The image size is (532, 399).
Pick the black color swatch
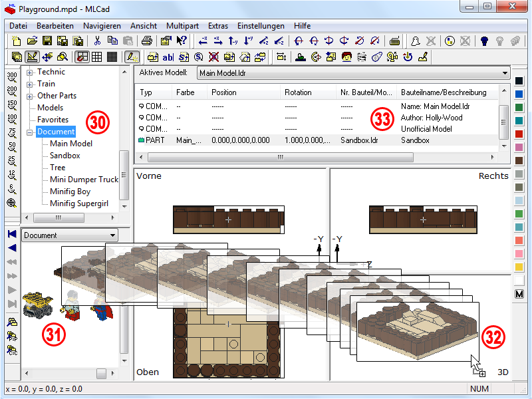(519, 80)
